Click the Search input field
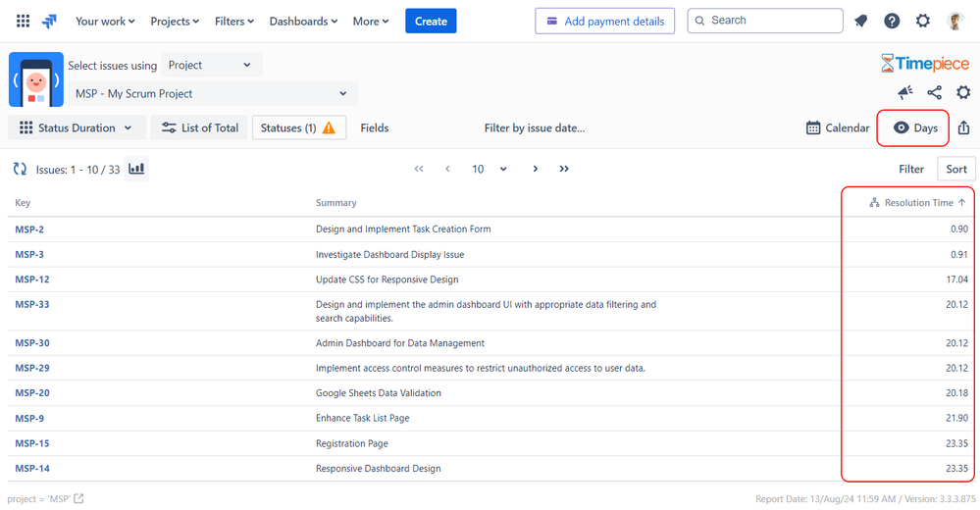 [765, 21]
